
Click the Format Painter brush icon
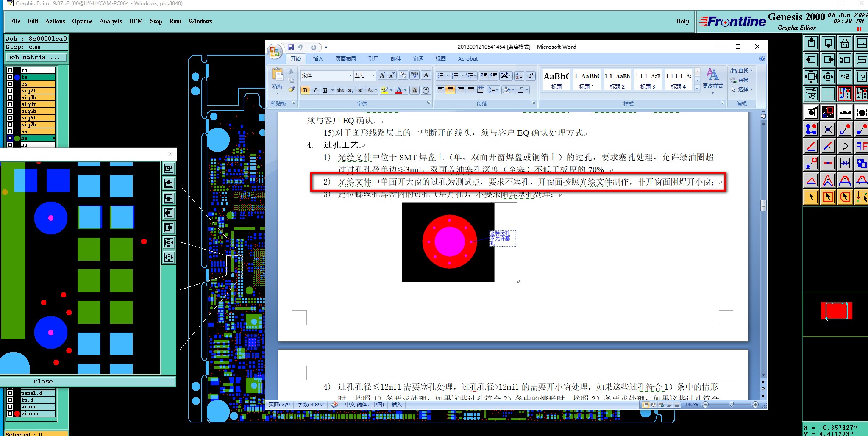click(291, 89)
